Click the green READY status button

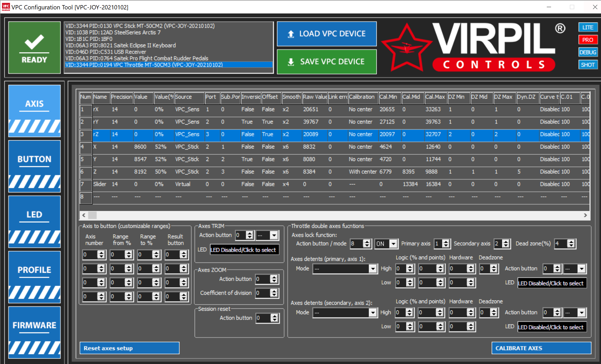click(x=34, y=47)
